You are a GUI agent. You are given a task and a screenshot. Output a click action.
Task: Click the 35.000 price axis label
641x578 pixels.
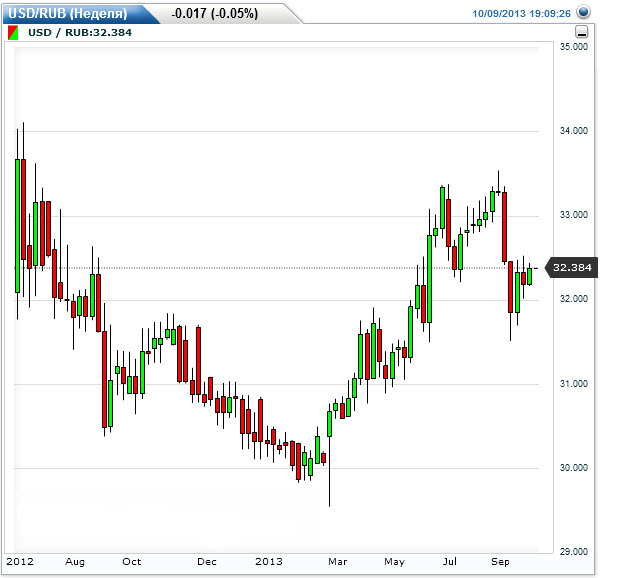tap(574, 47)
